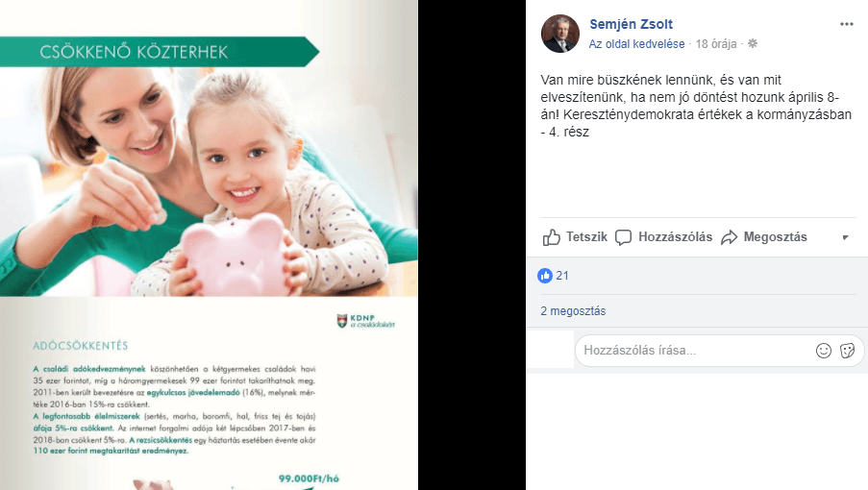Open the sticker picker icon

848,350
